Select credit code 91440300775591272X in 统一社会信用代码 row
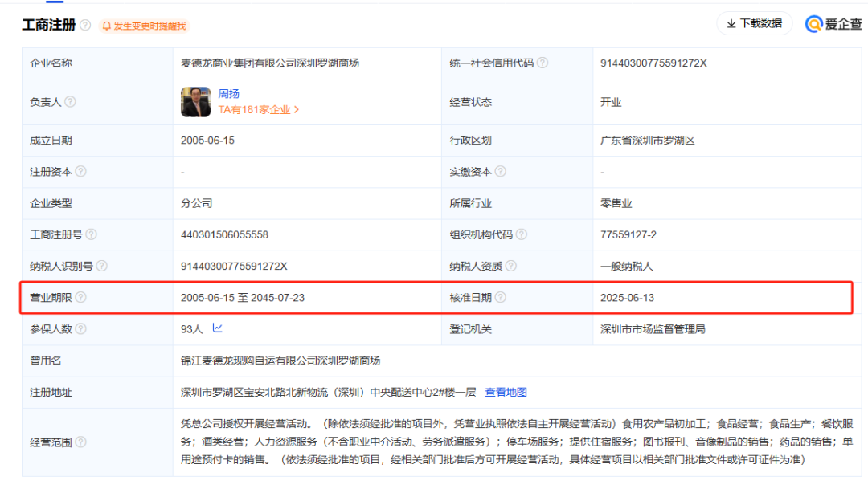 (653, 63)
